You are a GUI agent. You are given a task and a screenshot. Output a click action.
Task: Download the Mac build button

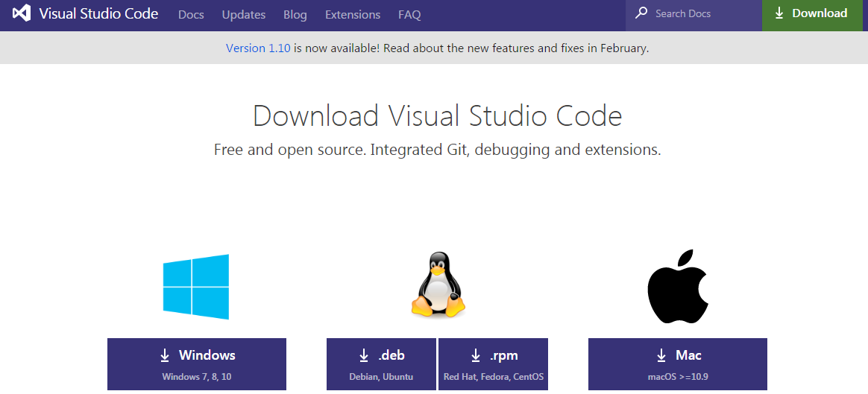pos(678,364)
